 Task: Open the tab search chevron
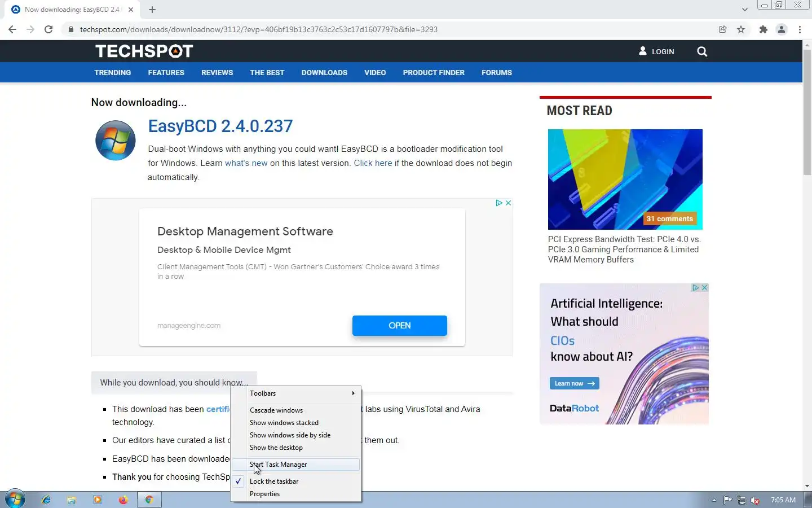[744, 10]
